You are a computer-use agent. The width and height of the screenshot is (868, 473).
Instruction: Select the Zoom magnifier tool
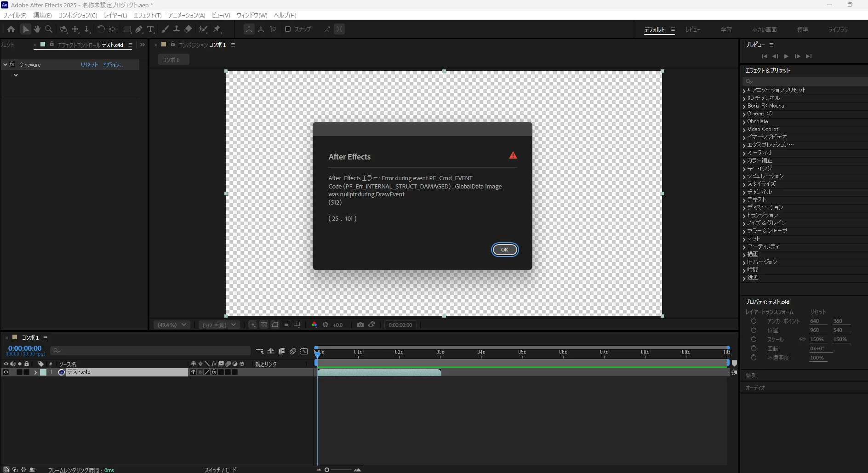click(48, 29)
